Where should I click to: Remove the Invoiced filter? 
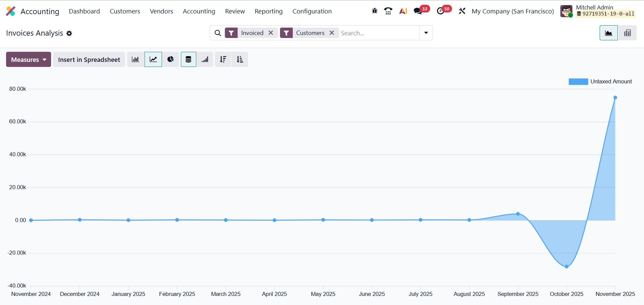tap(271, 33)
